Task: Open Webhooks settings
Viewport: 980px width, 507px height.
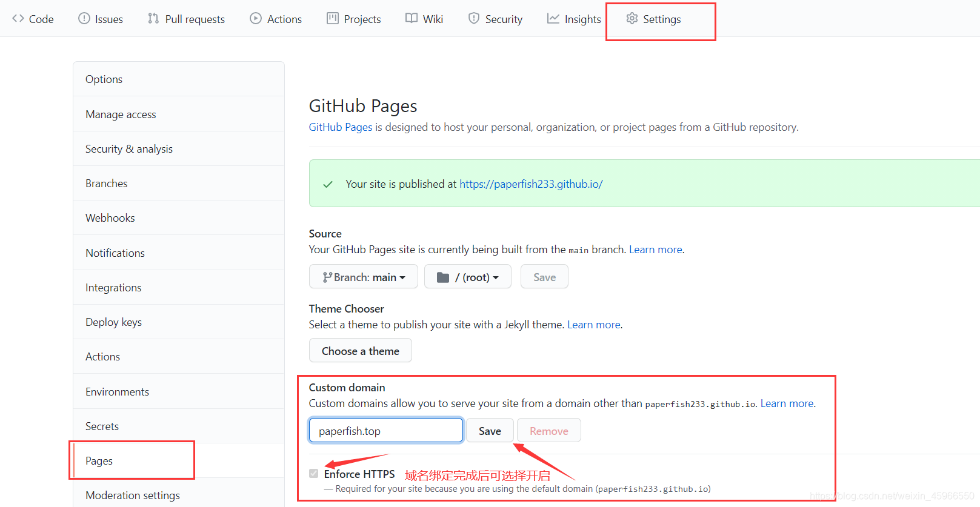Action: (x=179, y=217)
